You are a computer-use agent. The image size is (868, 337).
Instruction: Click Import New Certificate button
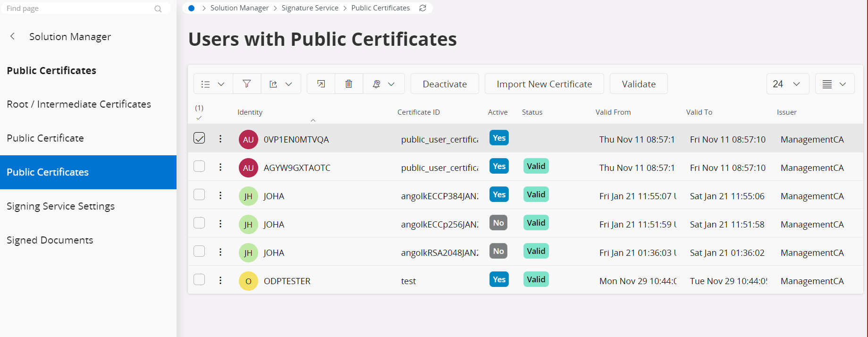(544, 84)
